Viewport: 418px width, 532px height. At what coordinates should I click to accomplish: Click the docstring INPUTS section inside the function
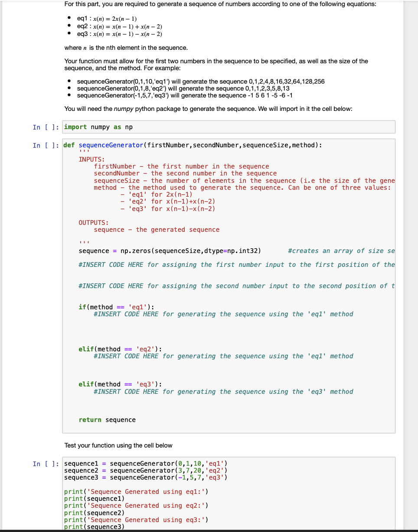pos(91,159)
